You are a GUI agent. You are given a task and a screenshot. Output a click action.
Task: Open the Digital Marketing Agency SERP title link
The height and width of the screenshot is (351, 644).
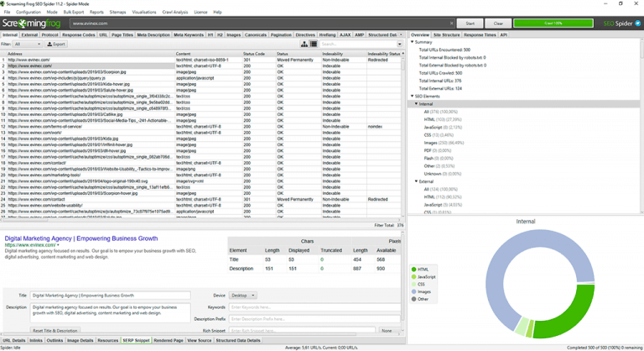(x=80, y=238)
